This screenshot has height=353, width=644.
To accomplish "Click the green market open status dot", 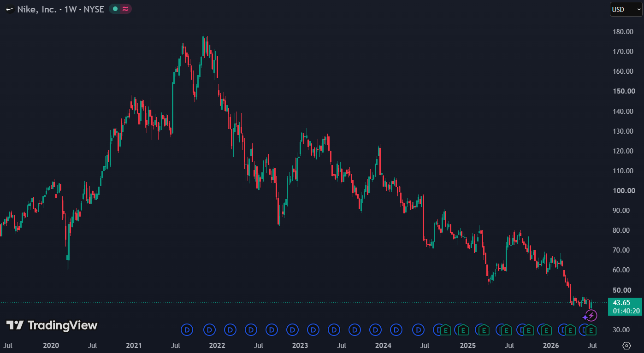I will [x=115, y=9].
